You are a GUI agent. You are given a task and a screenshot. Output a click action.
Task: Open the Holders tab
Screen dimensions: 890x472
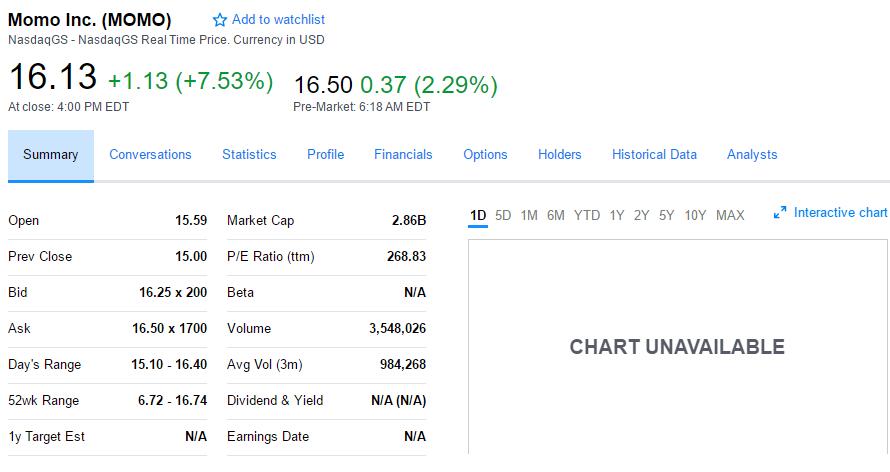(x=559, y=155)
